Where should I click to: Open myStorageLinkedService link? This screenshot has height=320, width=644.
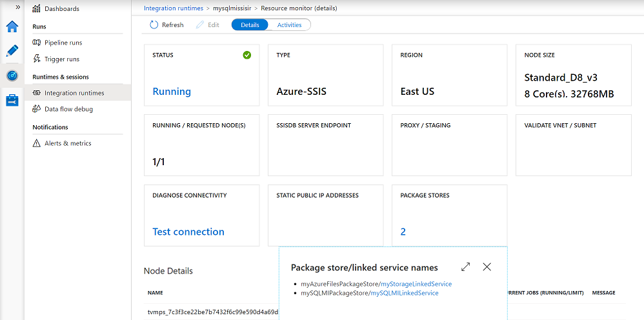pyautogui.click(x=416, y=284)
